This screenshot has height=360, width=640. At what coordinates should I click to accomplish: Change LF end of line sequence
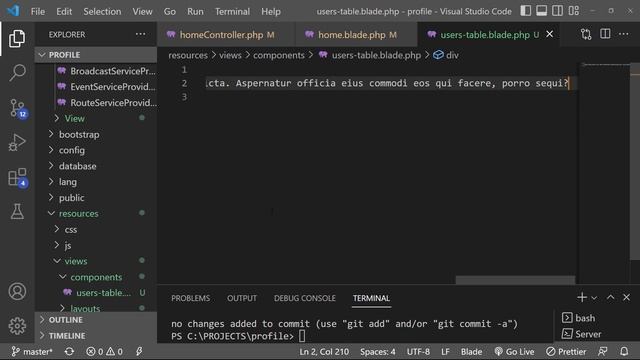[445, 351]
